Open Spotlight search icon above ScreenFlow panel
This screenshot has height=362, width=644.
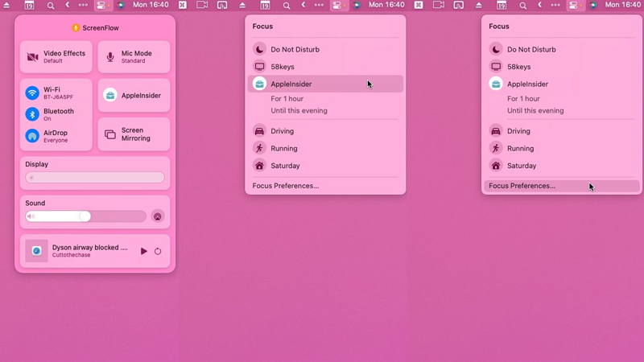[x=51, y=6]
